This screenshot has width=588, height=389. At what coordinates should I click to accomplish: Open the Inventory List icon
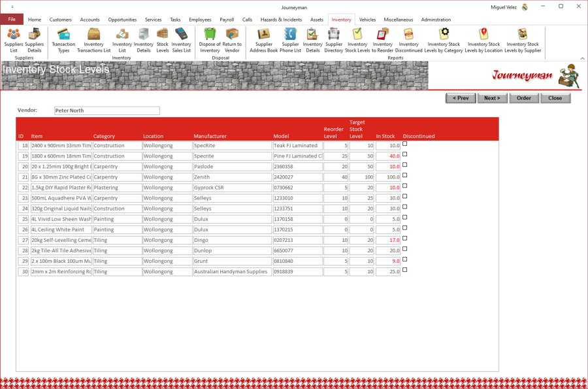(122, 41)
